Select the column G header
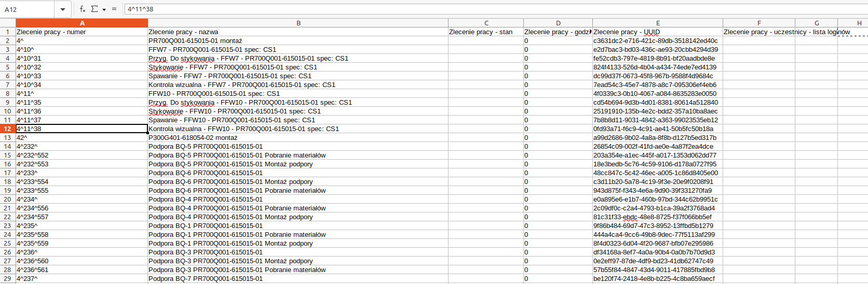868x284 pixels. pyautogui.click(x=816, y=23)
